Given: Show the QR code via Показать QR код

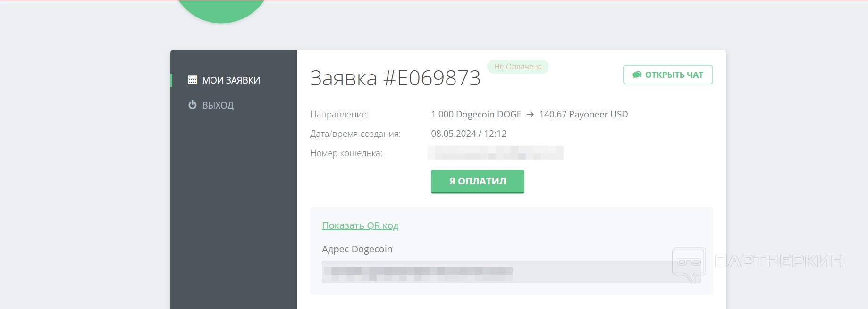Looking at the screenshot, I should tap(360, 225).
